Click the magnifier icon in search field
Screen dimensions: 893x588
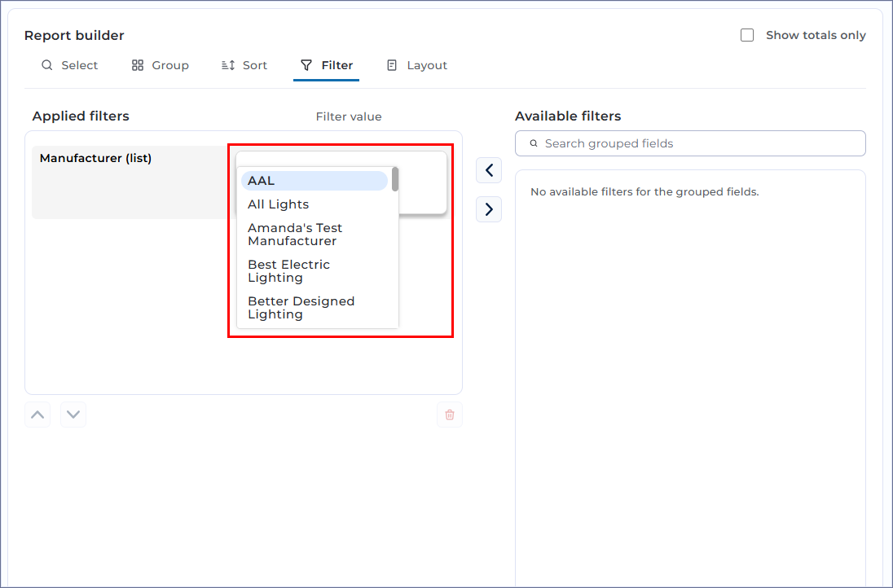(x=534, y=143)
